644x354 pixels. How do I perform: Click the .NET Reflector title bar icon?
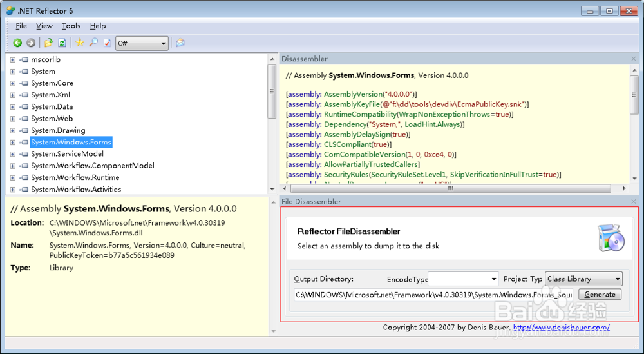click(11, 11)
